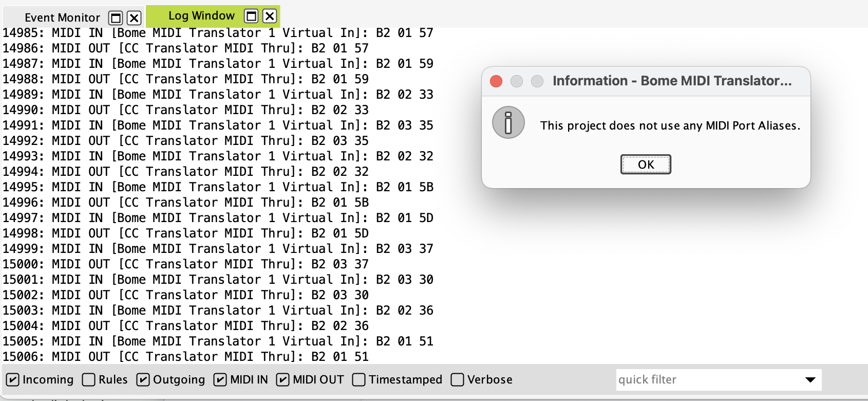Screen dimensions: 868x401
Task: Turn off MIDI OUT logging
Action: click(x=282, y=380)
